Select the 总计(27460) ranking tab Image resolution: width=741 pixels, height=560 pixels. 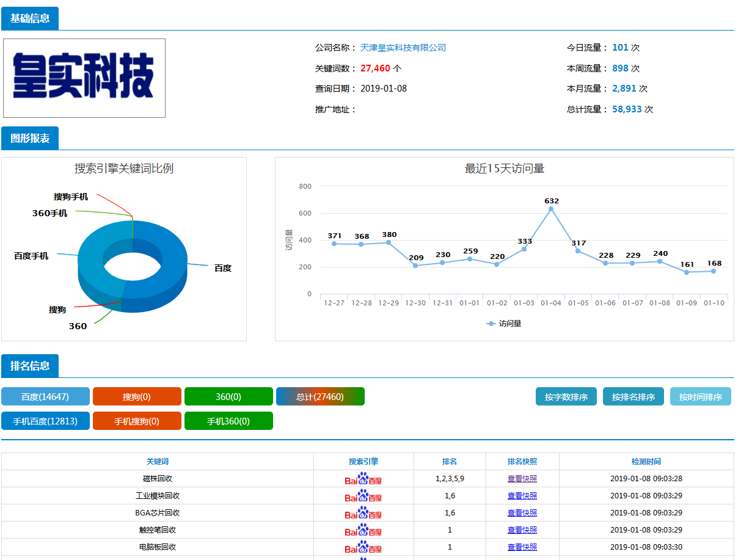(x=320, y=396)
